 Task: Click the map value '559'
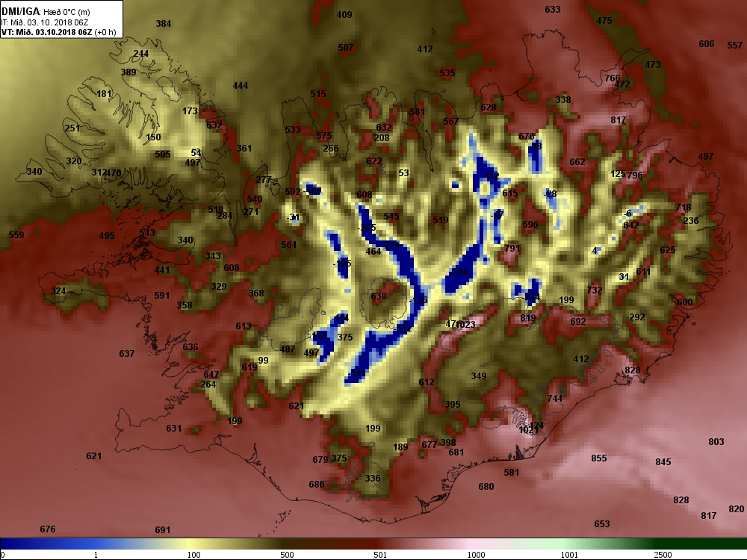(x=16, y=234)
